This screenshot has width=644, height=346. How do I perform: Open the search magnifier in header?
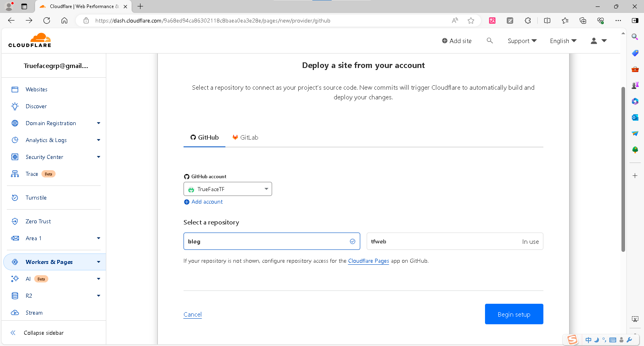[489, 41]
